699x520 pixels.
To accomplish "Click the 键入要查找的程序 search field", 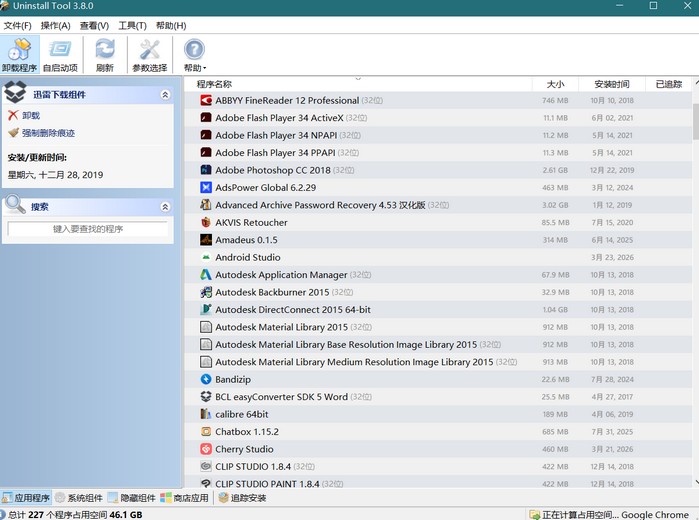I will [87, 229].
